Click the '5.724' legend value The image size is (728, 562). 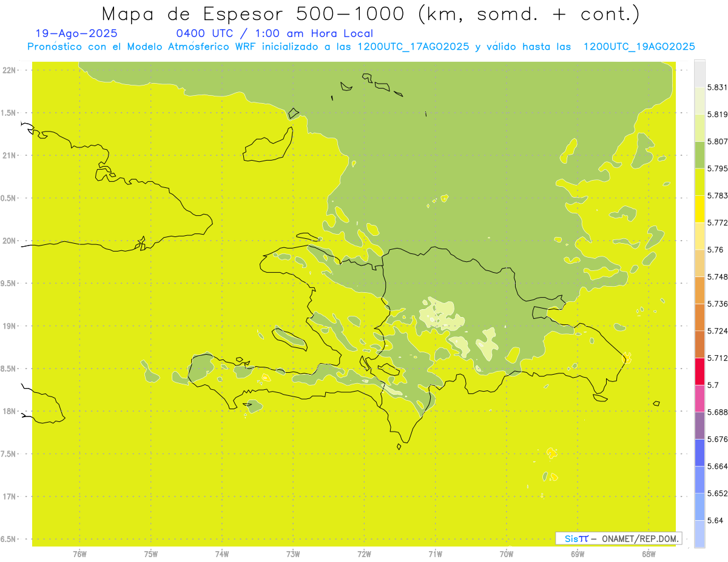tap(717, 331)
